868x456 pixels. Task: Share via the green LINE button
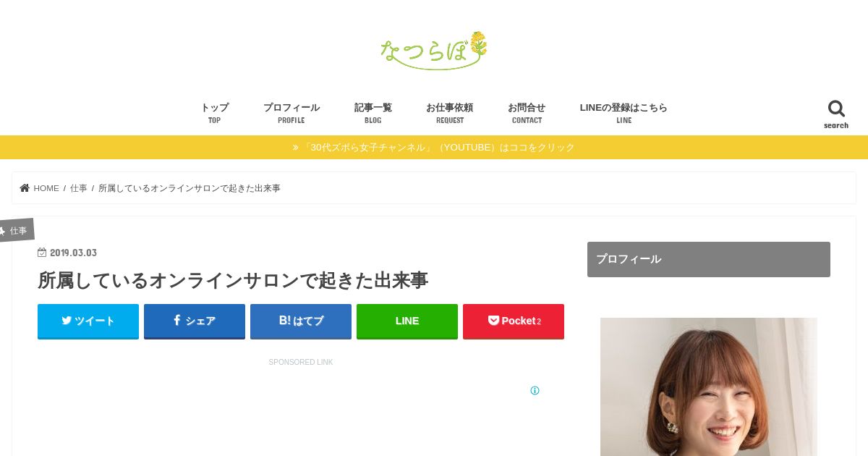pyautogui.click(x=407, y=321)
